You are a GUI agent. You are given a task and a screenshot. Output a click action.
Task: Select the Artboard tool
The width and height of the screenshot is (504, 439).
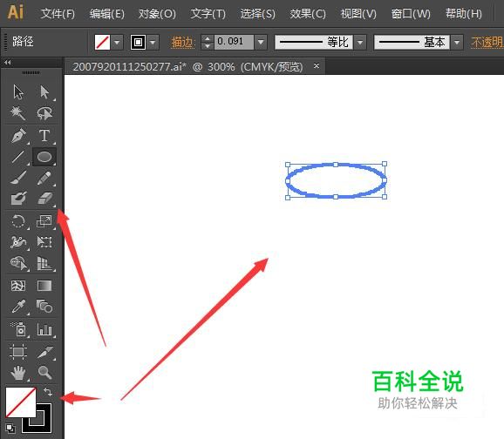click(x=18, y=352)
